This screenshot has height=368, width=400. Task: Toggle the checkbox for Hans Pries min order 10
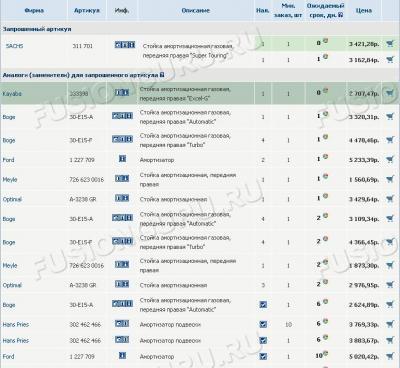coord(263,324)
